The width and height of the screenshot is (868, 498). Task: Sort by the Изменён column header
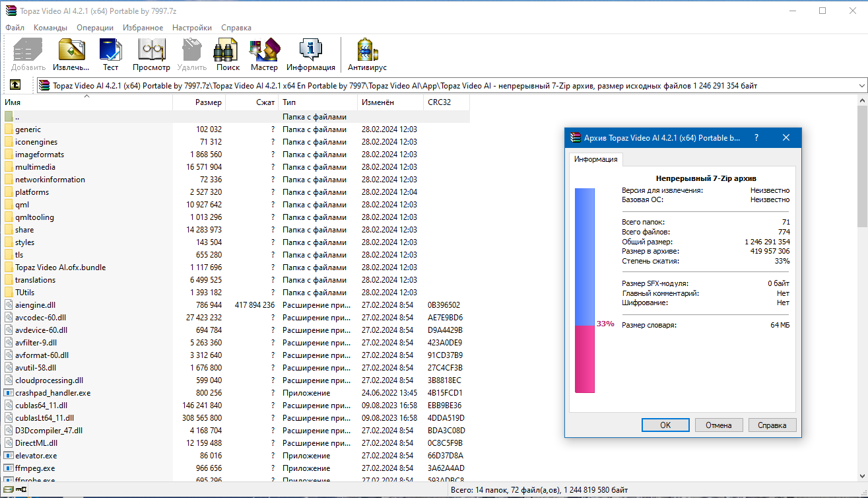point(390,102)
